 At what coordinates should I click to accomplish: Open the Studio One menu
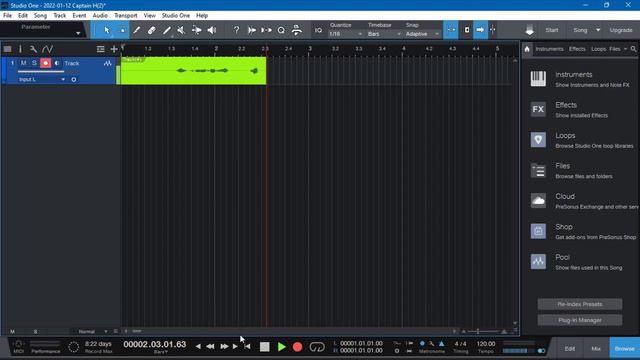tap(176, 16)
